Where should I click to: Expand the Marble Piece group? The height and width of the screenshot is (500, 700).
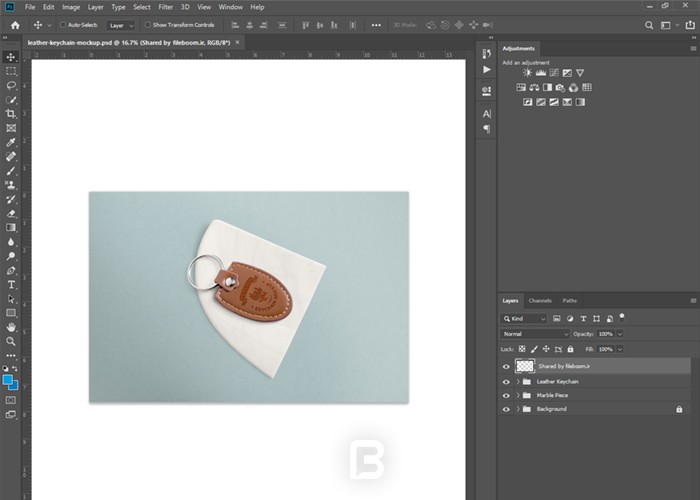(x=518, y=396)
